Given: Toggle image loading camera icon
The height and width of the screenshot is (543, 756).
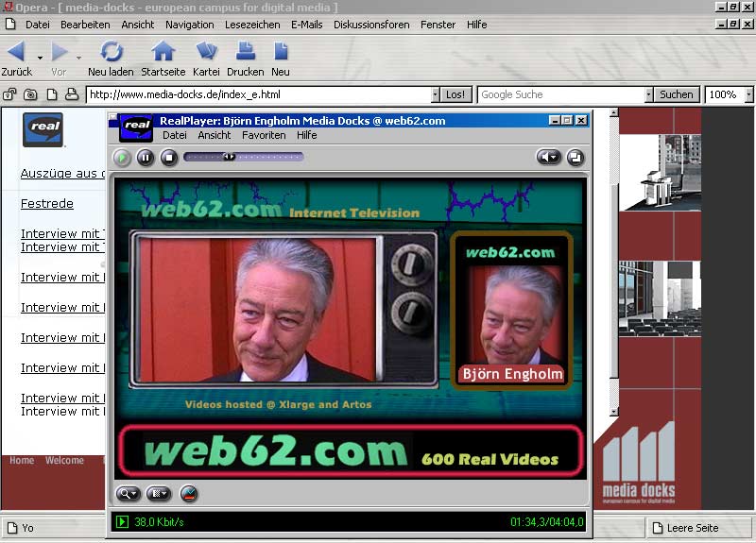Looking at the screenshot, I should pos(30,94).
